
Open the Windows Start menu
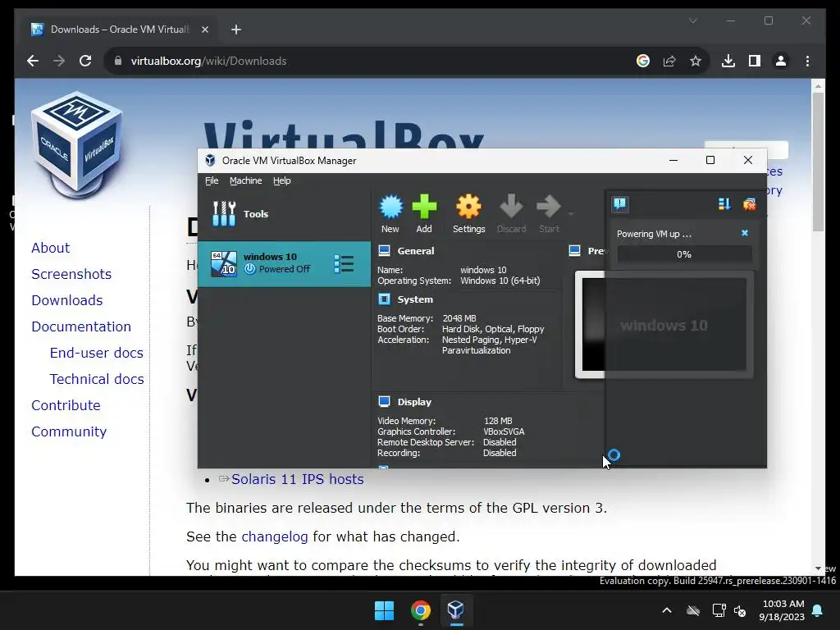384,610
